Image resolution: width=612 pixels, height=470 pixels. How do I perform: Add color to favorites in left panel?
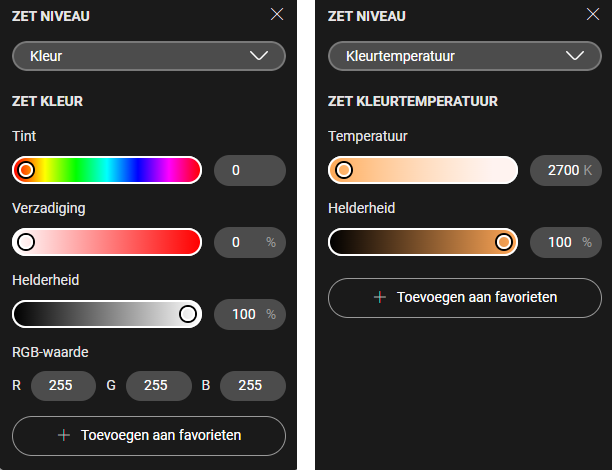(149, 435)
